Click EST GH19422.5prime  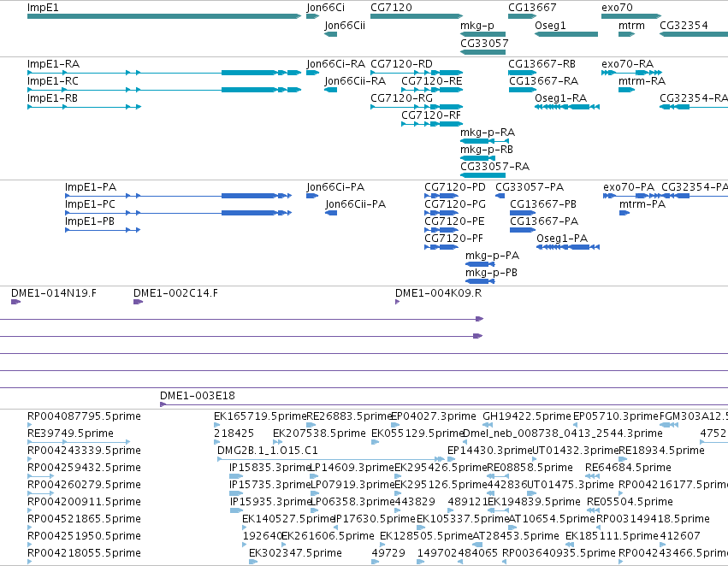(x=488, y=424)
